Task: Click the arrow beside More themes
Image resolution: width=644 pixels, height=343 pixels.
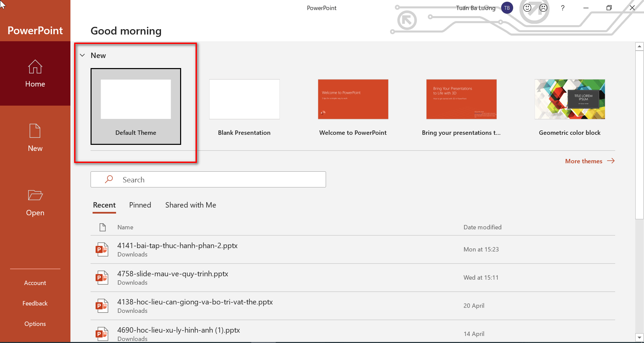Action: (x=611, y=161)
